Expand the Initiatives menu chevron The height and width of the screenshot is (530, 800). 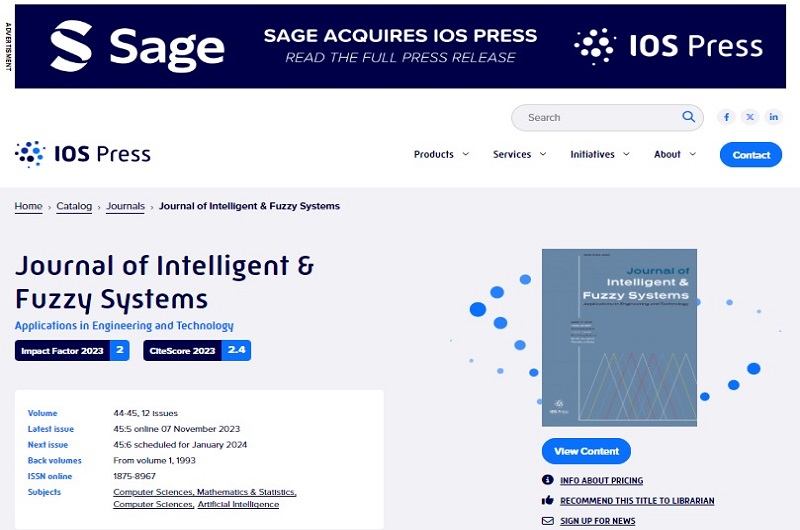[x=626, y=154]
